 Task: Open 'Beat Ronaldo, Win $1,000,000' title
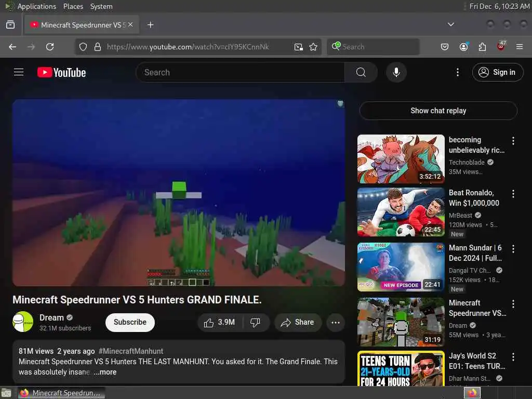point(474,198)
